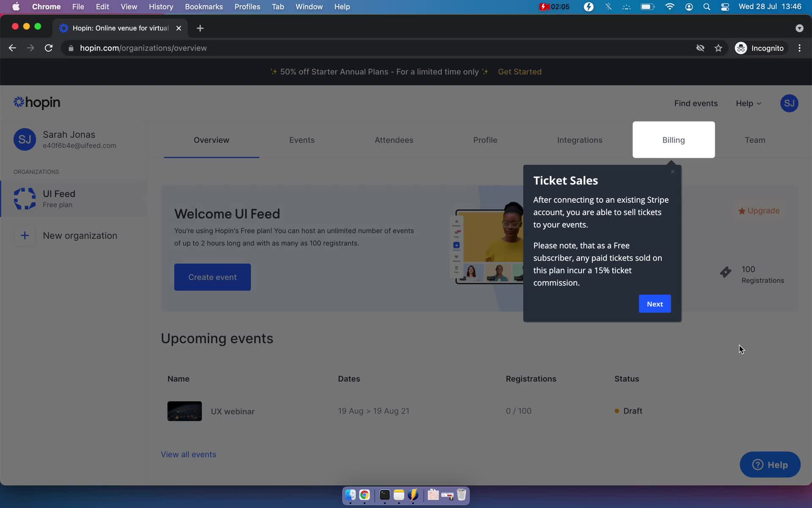Open the Bookmarks menu
The width and height of the screenshot is (812, 508).
(203, 7)
